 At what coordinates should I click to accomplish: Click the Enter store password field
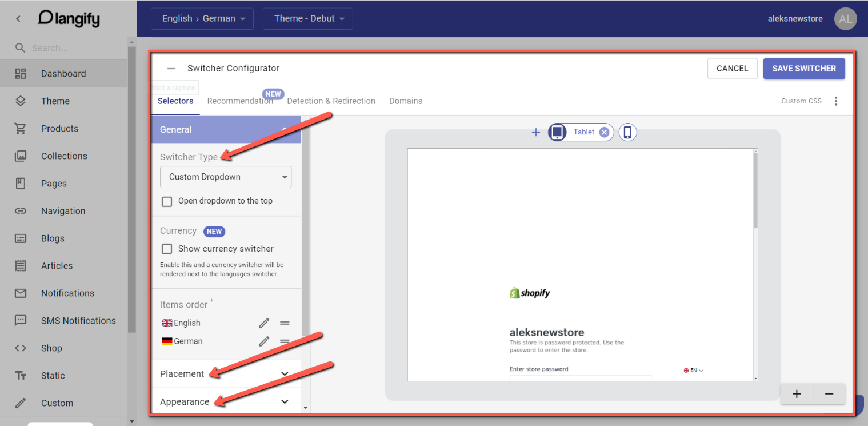[x=580, y=378]
